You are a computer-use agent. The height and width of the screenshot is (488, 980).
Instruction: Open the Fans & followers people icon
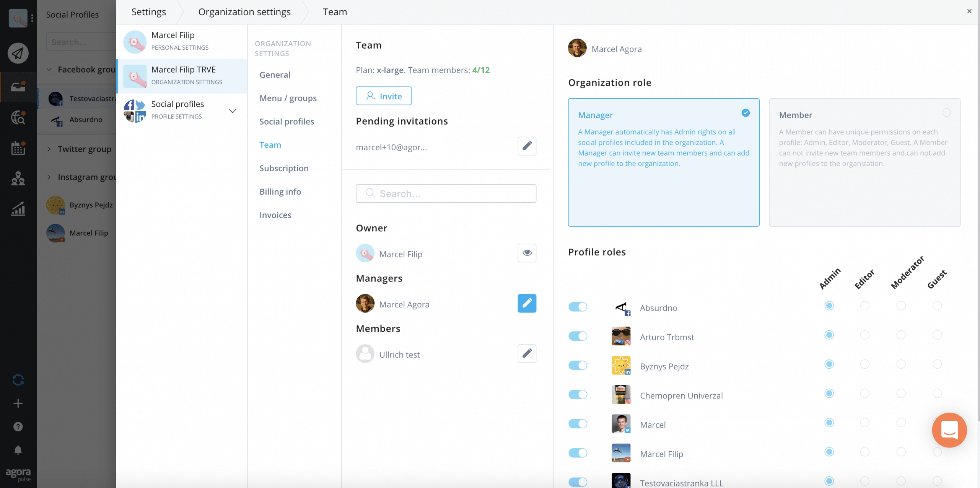18,178
